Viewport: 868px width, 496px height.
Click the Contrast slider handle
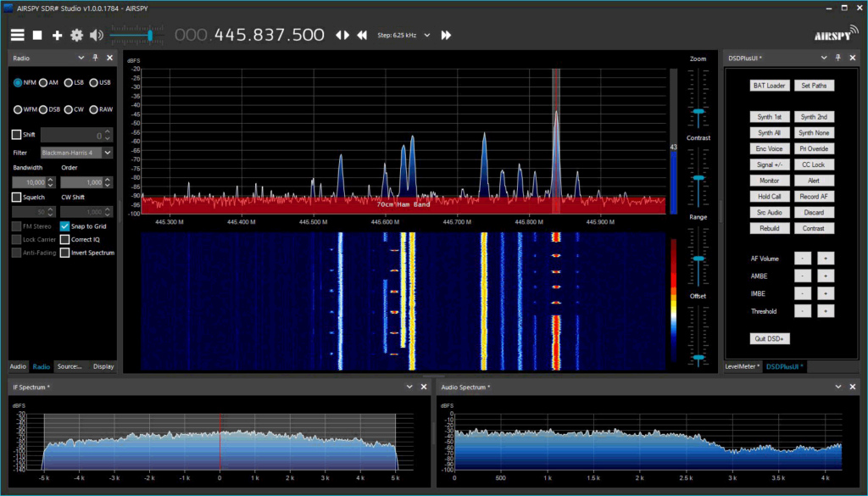[698, 178]
